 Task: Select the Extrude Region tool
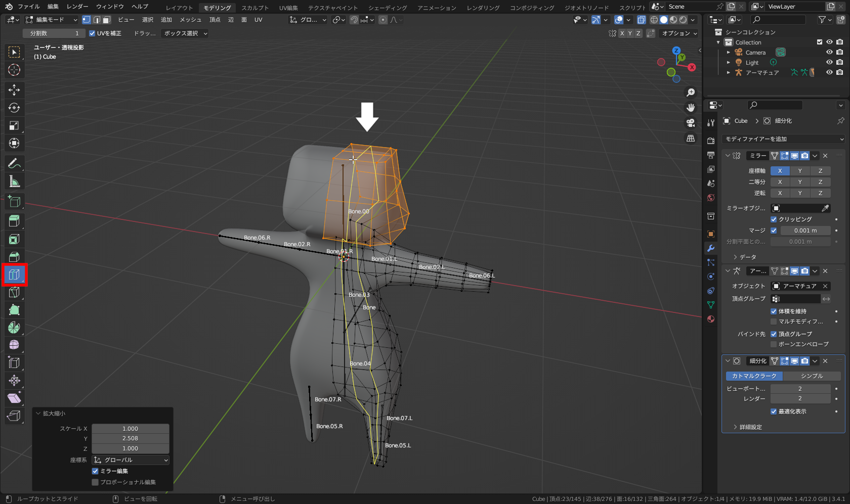pos(14,221)
